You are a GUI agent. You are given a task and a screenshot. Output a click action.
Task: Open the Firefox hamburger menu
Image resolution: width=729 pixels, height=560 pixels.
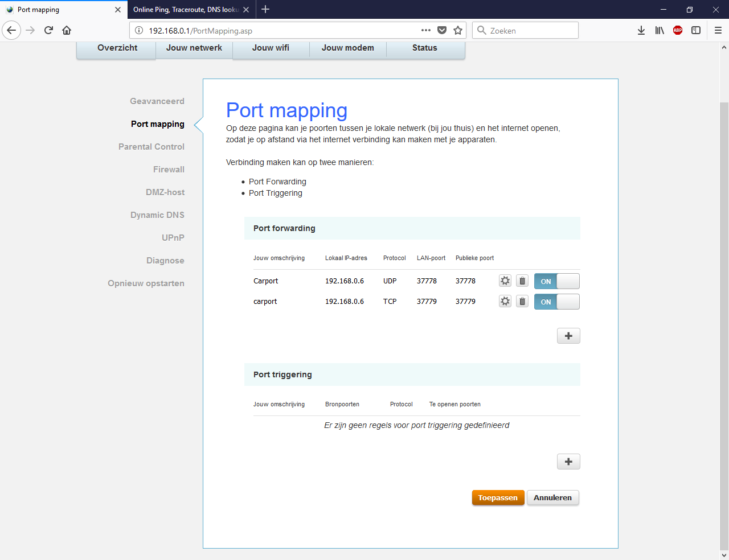(718, 30)
